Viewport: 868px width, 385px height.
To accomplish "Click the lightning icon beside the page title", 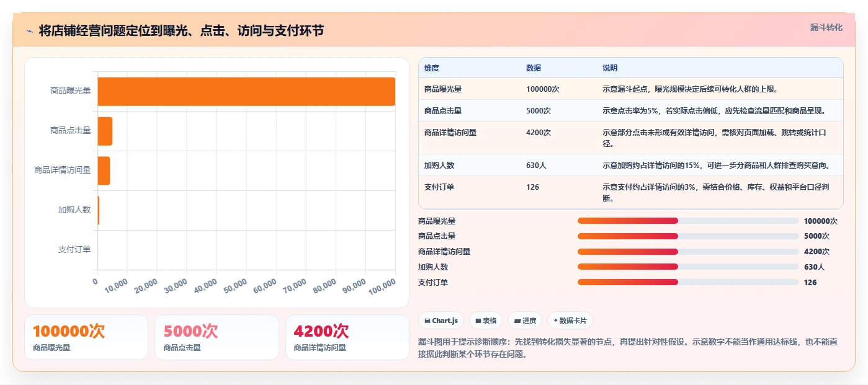I will 30,31.
